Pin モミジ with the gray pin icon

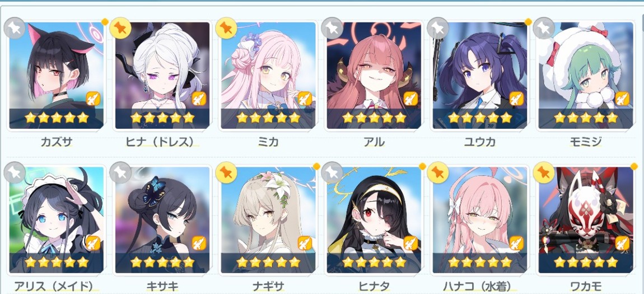[x=544, y=28]
